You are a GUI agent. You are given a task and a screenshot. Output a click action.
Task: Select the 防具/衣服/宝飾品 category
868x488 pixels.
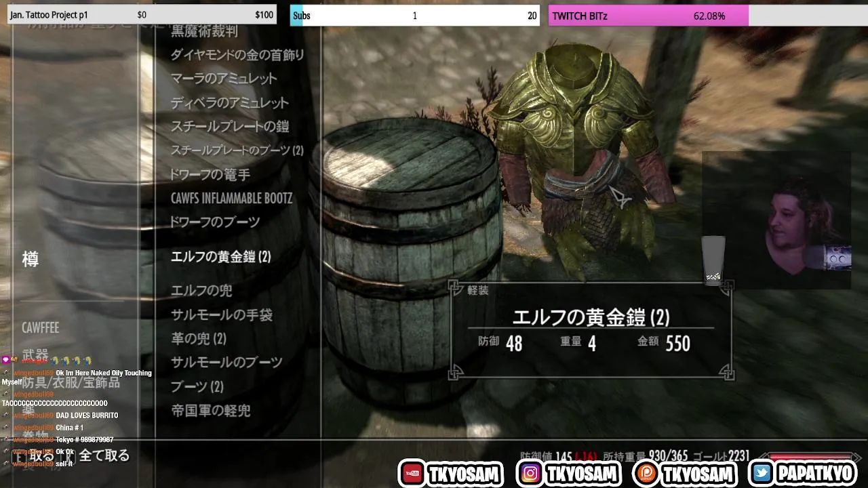71,383
